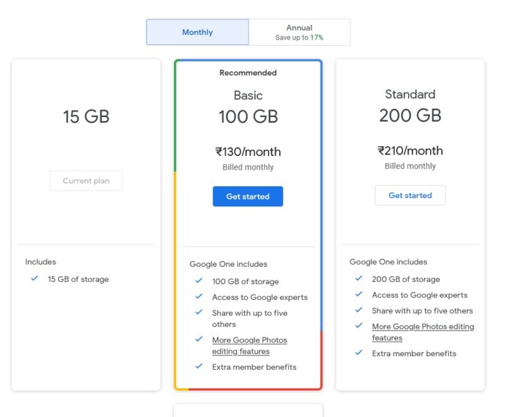Click checkmark beside Standard Photos editing features
532x417 pixels.
pos(359,326)
